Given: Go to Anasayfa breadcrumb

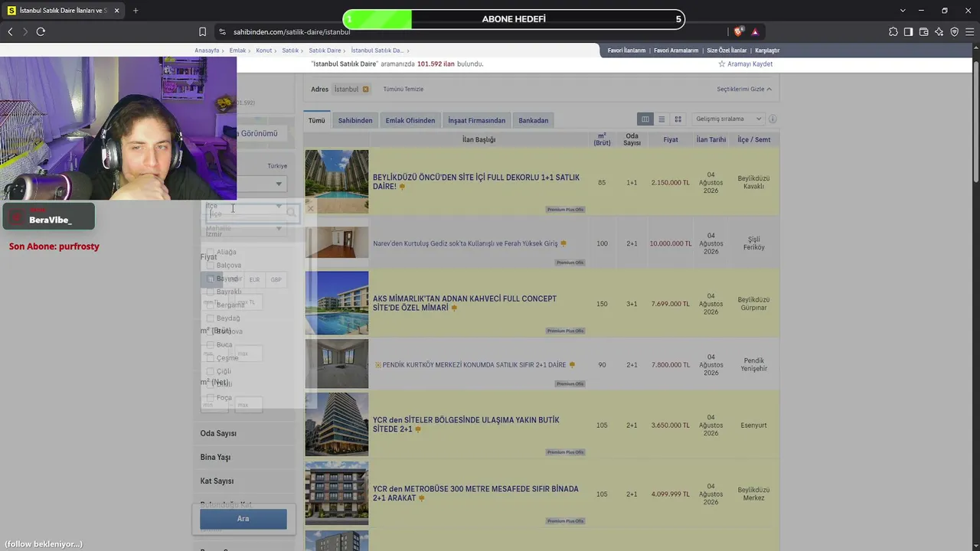Looking at the screenshot, I should click(207, 51).
